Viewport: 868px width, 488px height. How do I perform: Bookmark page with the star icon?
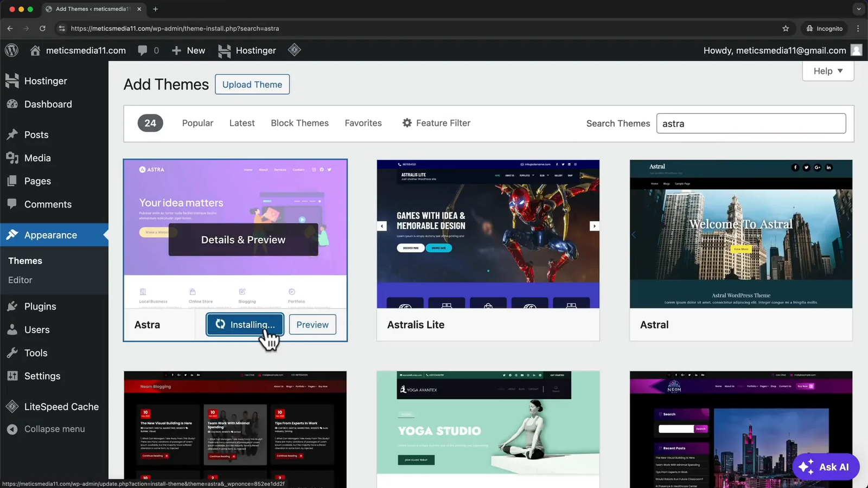pos(786,28)
